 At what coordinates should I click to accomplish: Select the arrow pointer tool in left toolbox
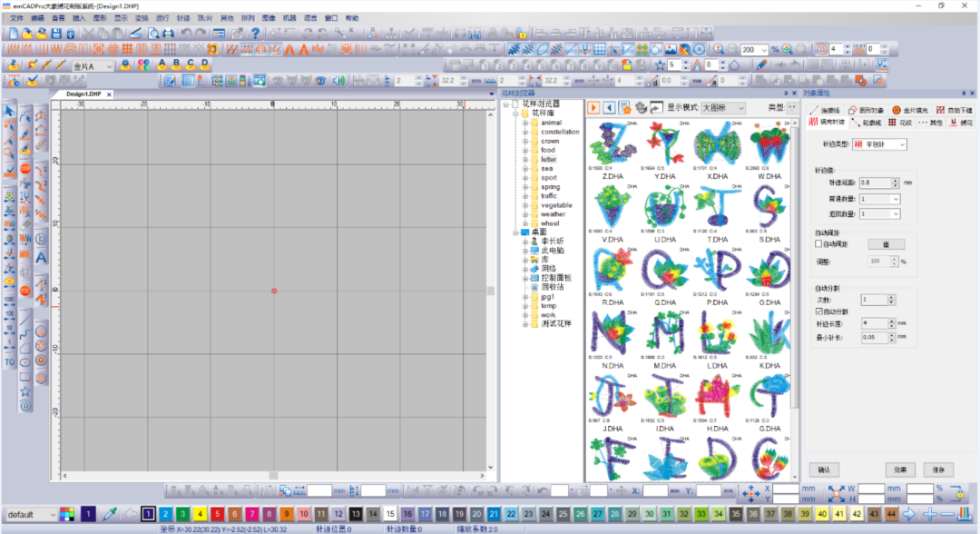tap(9, 112)
